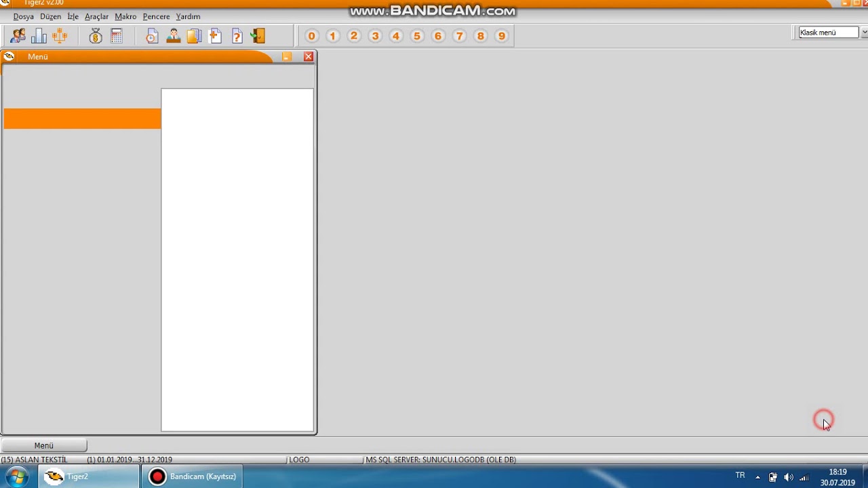Click the orange number 9 button
This screenshot has width=868, height=488.
pyautogui.click(x=502, y=36)
